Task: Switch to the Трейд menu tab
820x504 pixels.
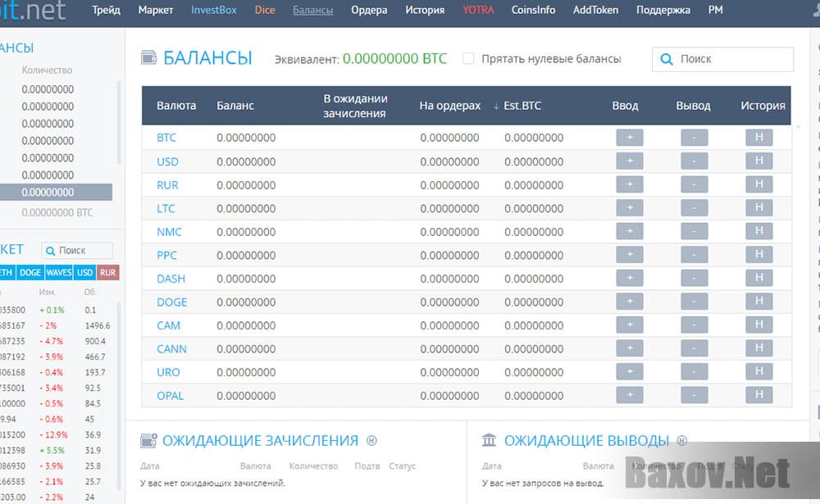Action: click(x=106, y=11)
